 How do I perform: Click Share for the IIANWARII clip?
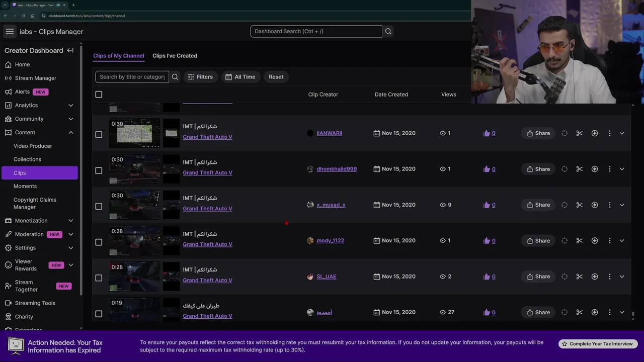tap(538, 133)
